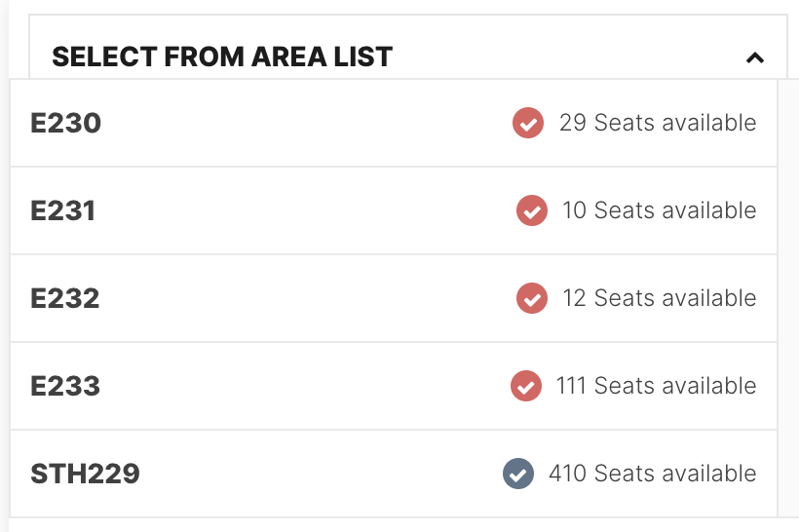Viewport: 799px width, 532px height.
Task: Click the red availability check for E232
Action: pyautogui.click(x=532, y=298)
